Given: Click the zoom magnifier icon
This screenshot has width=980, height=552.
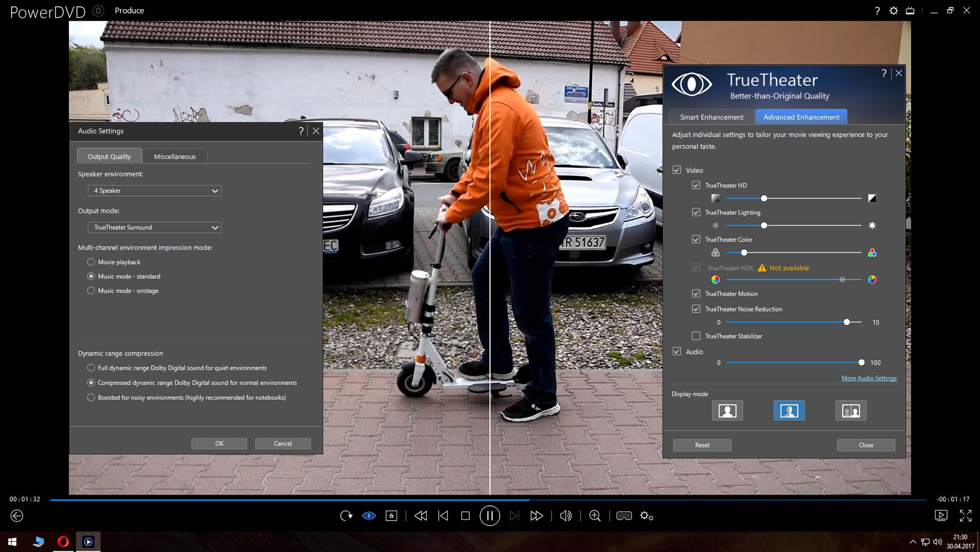Looking at the screenshot, I should [x=595, y=516].
